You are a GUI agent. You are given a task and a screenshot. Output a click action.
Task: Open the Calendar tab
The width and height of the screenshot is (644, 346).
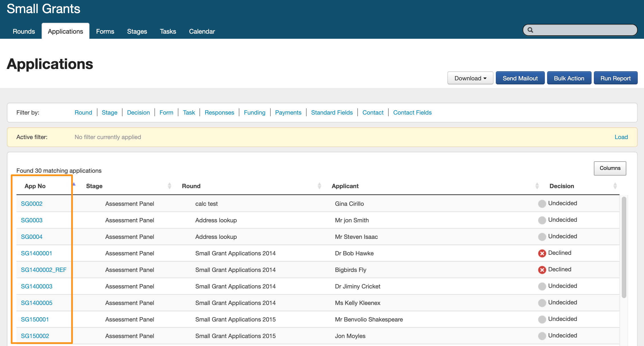pyautogui.click(x=202, y=31)
